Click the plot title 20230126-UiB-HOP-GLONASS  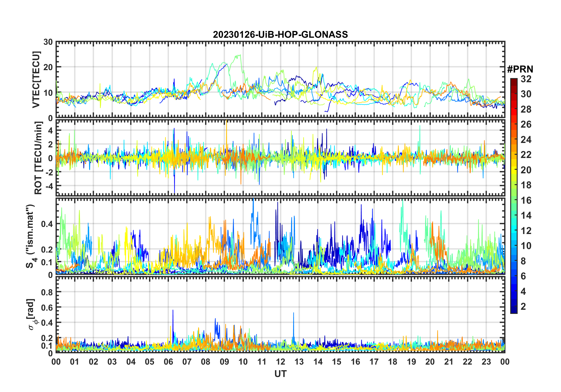280,34
